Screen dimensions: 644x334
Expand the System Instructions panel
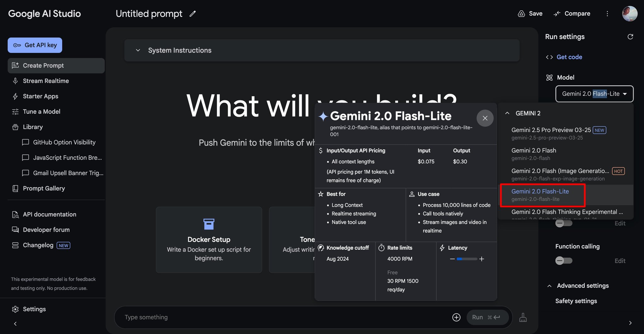(322, 50)
